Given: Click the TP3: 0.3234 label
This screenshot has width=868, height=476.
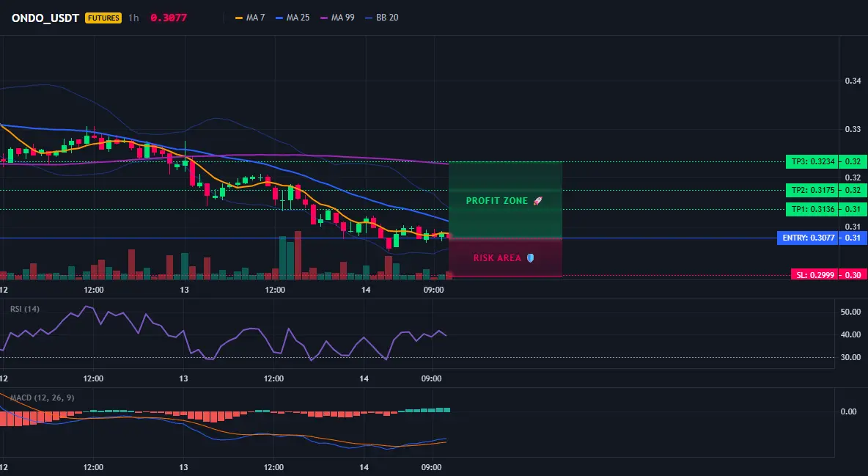Looking at the screenshot, I should [812, 162].
